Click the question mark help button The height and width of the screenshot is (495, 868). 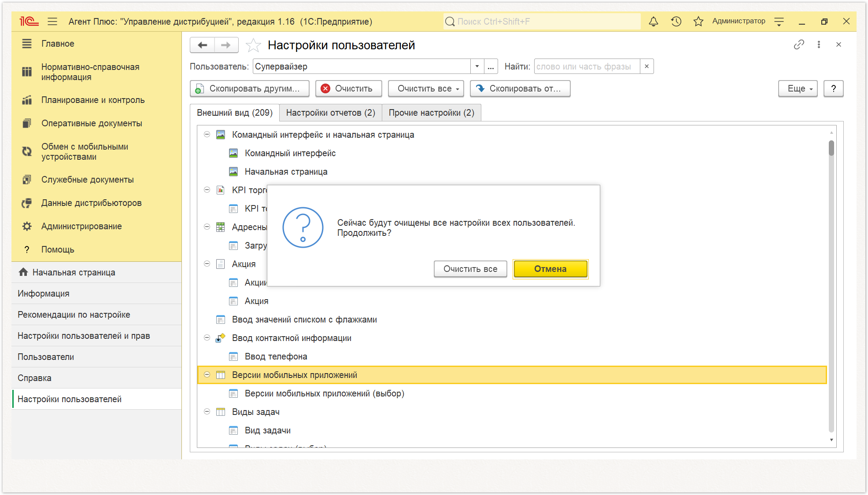coord(833,88)
